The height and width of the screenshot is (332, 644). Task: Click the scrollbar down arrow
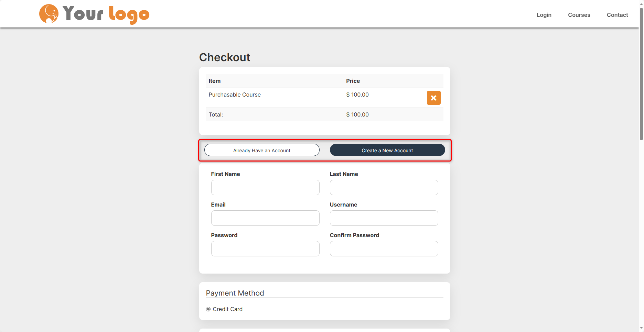[x=641, y=328]
